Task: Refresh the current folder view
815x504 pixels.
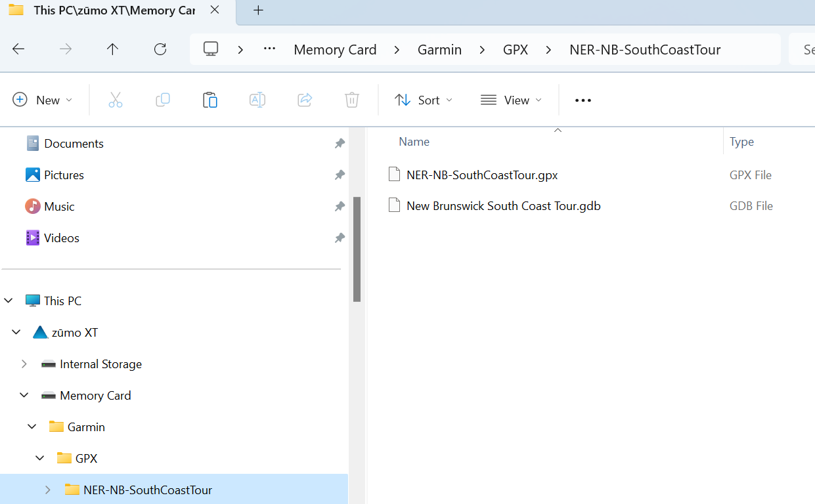Action: tap(160, 49)
